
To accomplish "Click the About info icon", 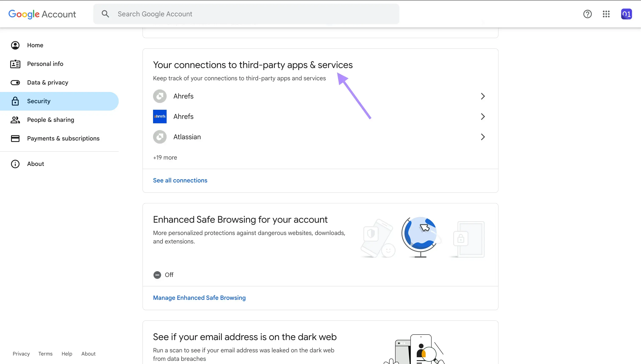I will click(15, 164).
